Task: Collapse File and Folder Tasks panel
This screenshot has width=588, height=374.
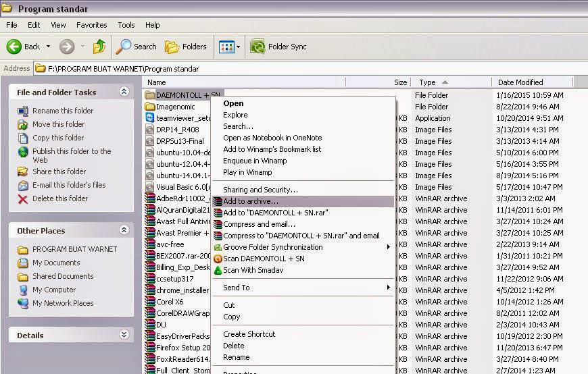Action: tap(124, 91)
